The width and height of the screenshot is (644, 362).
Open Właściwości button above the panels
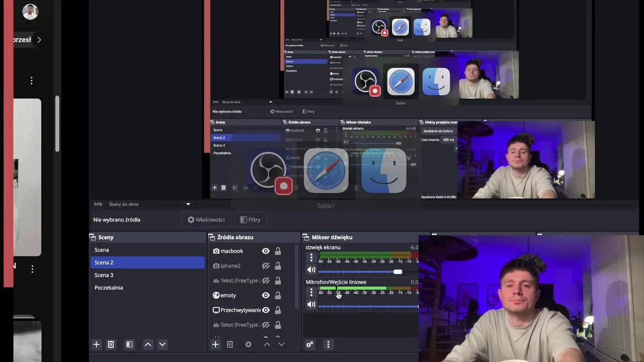click(206, 220)
